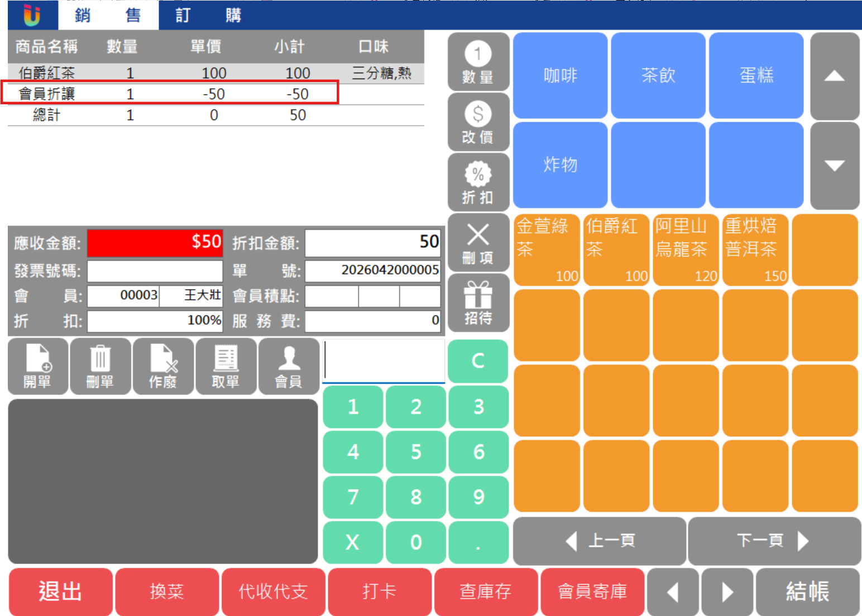Image resolution: width=862 pixels, height=616 pixels.
Task: Open member lookup via the 會員 icon
Action: pos(289,367)
